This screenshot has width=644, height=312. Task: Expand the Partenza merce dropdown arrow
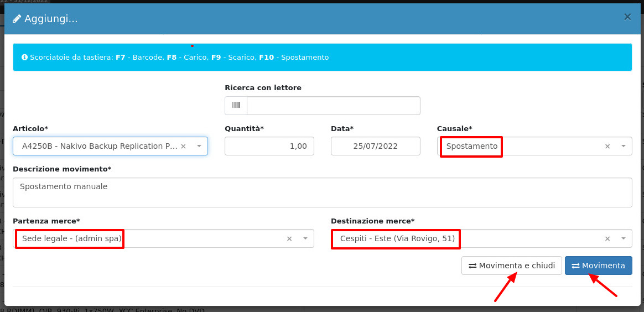pyautogui.click(x=305, y=238)
